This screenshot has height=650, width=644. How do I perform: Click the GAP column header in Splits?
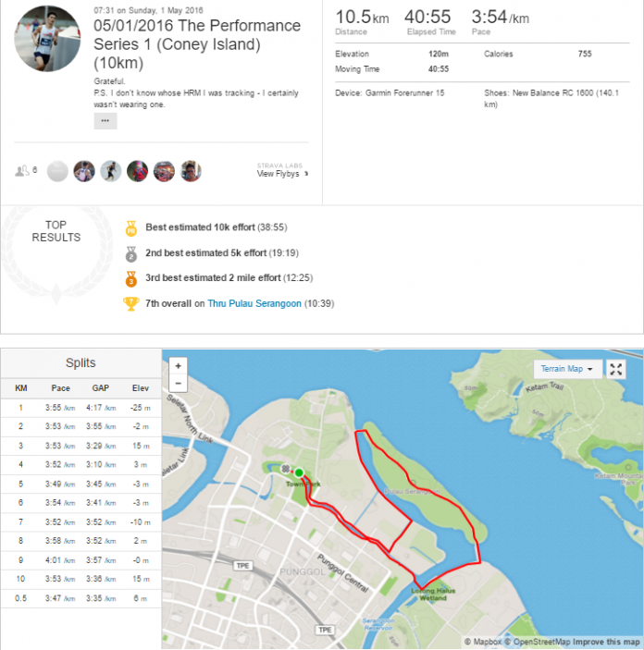[101, 388]
